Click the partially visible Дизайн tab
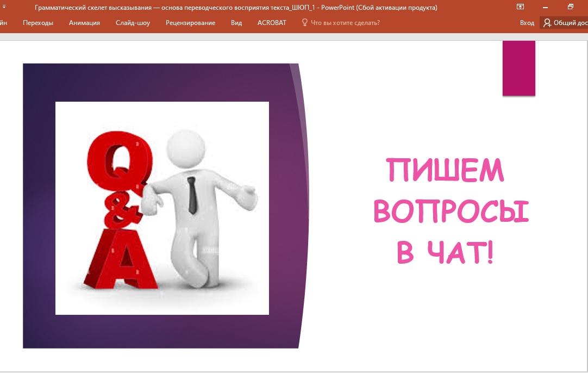This screenshot has width=588, height=373. coord(3,23)
